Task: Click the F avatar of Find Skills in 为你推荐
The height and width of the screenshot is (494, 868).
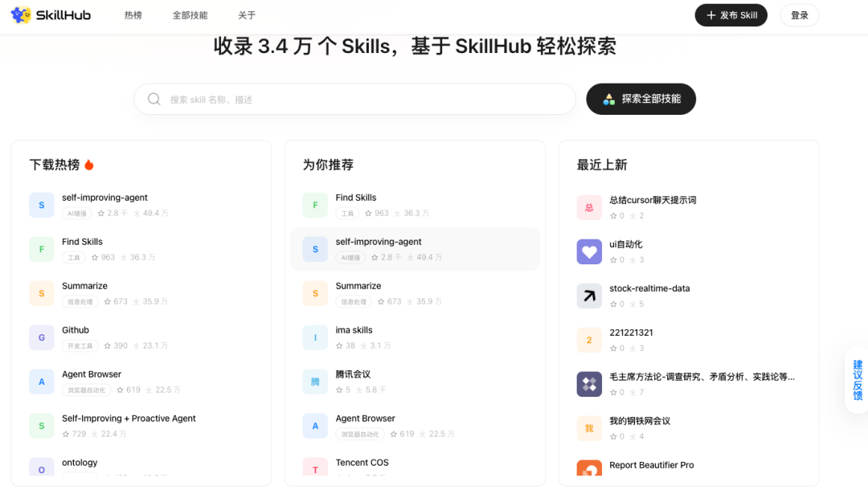Action: [315, 205]
